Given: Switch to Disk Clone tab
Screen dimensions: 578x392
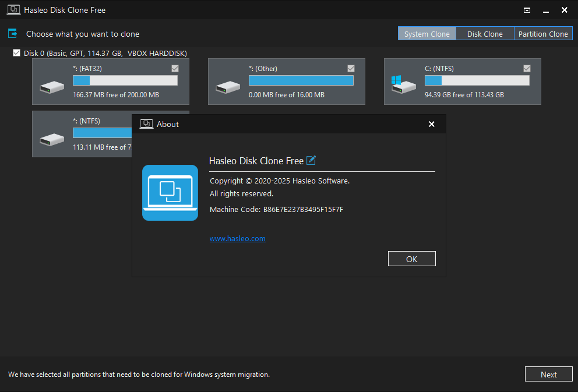Looking at the screenshot, I should point(485,34).
